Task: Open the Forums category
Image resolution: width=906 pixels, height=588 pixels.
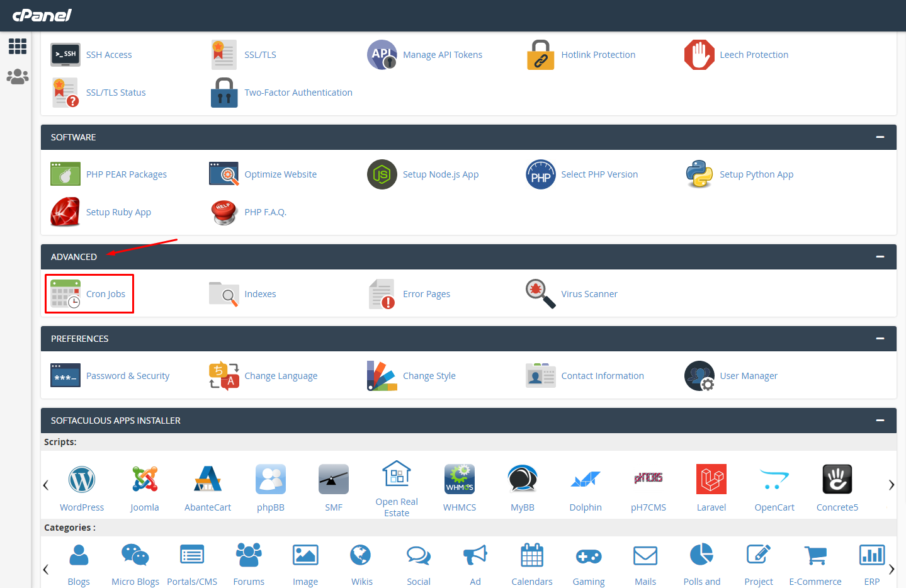Action: 249,565
